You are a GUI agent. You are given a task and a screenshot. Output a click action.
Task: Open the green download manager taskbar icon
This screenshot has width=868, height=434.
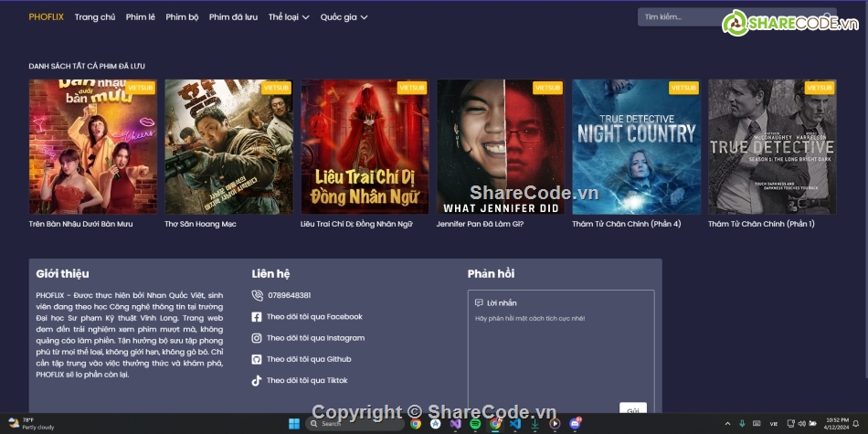(x=535, y=423)
